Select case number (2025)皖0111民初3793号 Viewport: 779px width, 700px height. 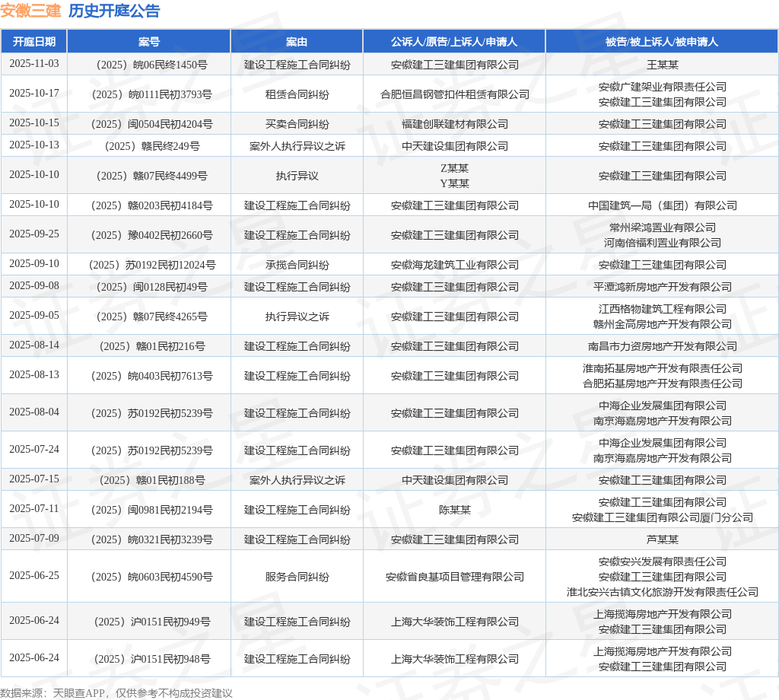click(151, 94)
